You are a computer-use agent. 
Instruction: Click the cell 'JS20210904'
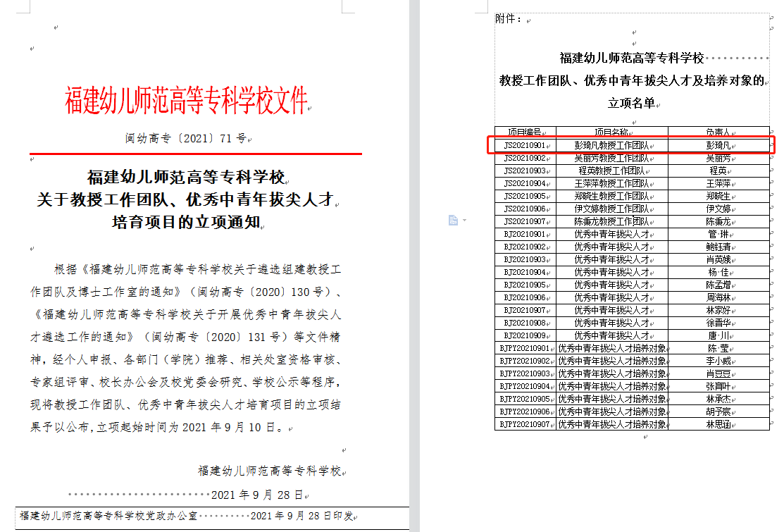(525, 183)
